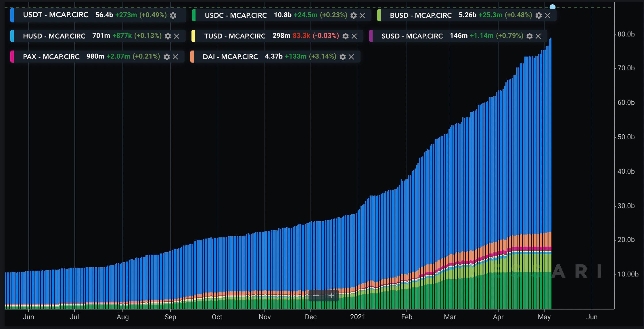The height and width of the screenshot is (329, 644).
Task: Click the 2021 label on the time axis
Action: pos(358,317)
